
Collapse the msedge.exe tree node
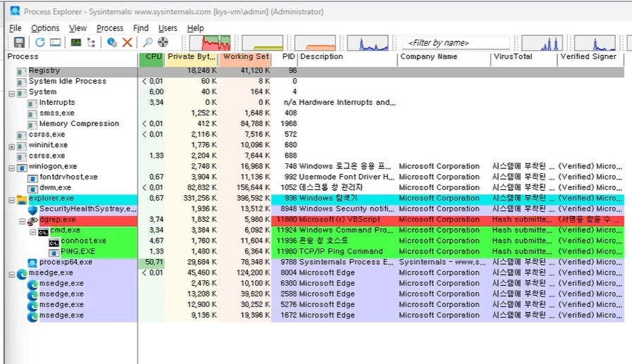click(x=12, y=275)
